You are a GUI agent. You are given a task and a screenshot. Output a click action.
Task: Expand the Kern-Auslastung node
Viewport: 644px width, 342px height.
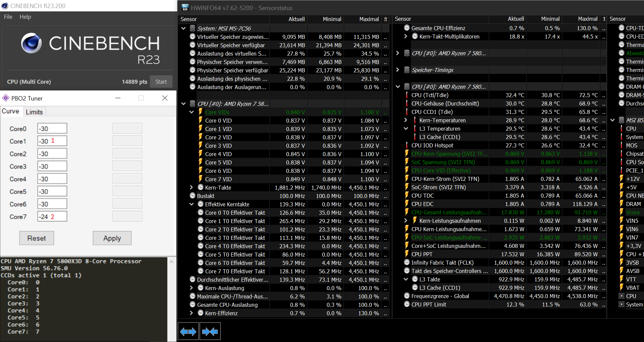pos(192,288)
